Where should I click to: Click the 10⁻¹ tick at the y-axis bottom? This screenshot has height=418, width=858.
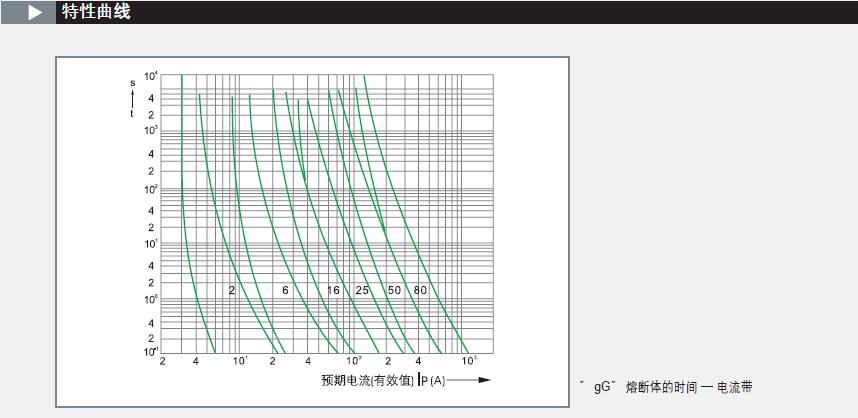click(x=150, y=351)
